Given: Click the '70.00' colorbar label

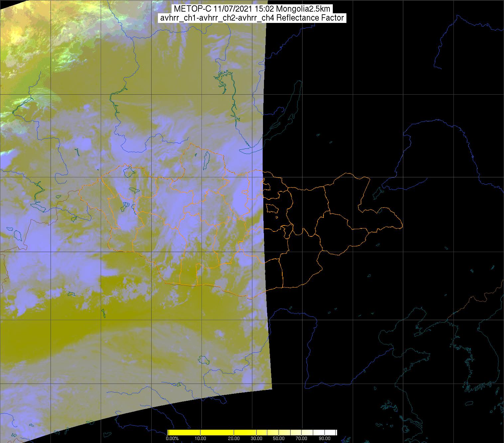Looking at the screenshot, I should (x=301, y=438).
